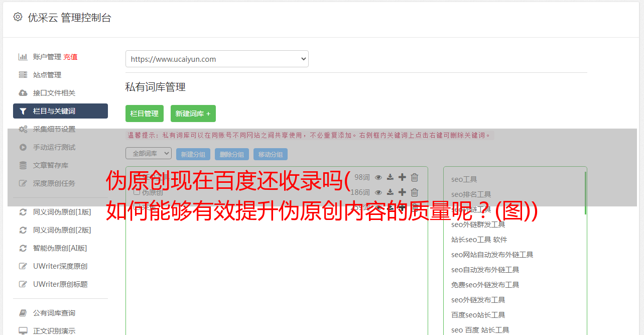Click the green 栏目管理 button
644x335 pixels.
[x=145, y=114]
